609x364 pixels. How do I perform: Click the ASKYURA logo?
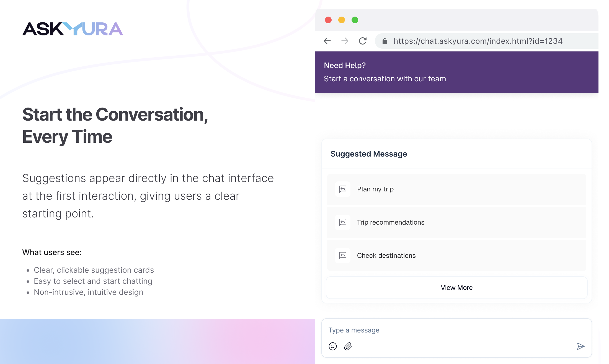click(x=73, y=29)
